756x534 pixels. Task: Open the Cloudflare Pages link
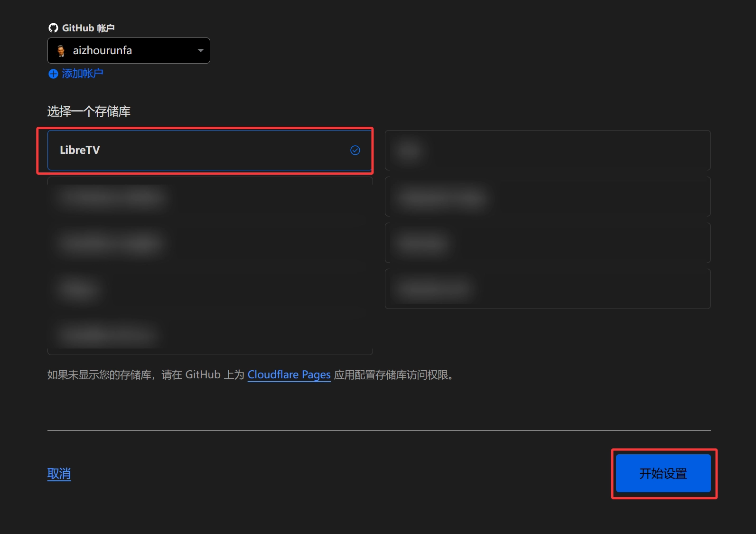pyautogui.click(x=289, y=375)
